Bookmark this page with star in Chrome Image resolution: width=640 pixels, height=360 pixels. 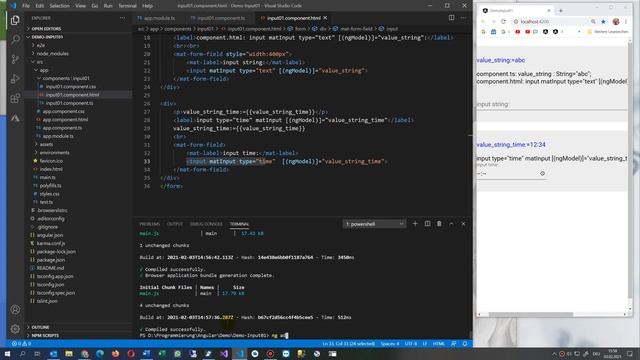[603, 22]
